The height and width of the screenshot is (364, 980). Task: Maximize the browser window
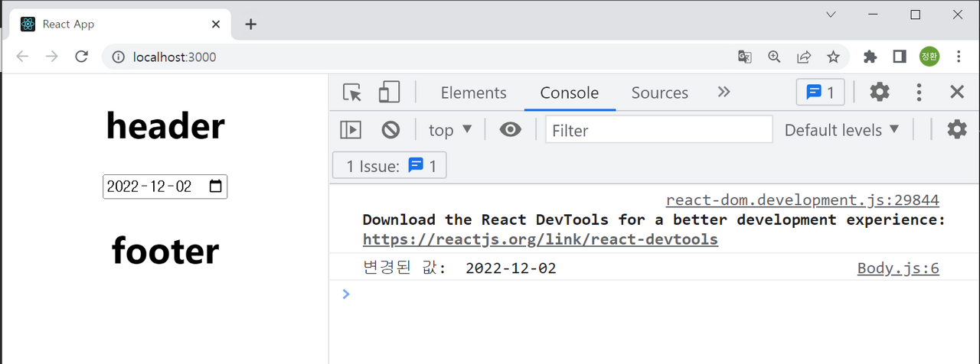[915, 15]
